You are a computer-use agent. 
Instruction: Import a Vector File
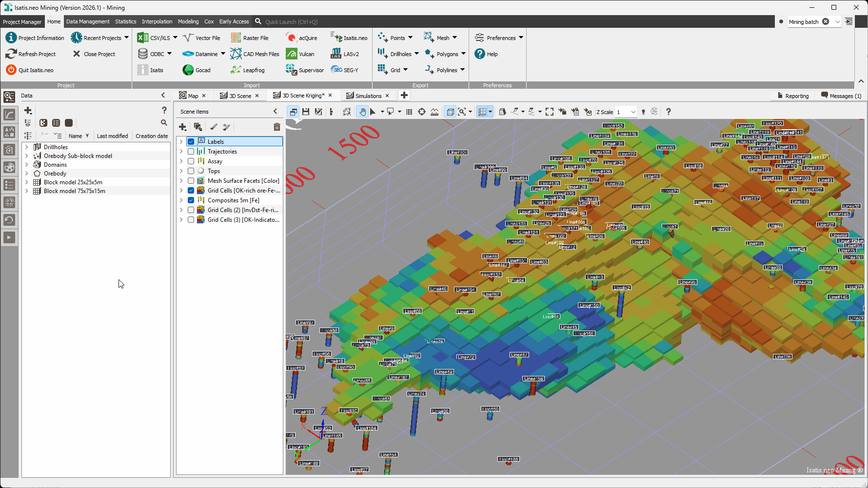pyautogui.click(x=201, y=38)
